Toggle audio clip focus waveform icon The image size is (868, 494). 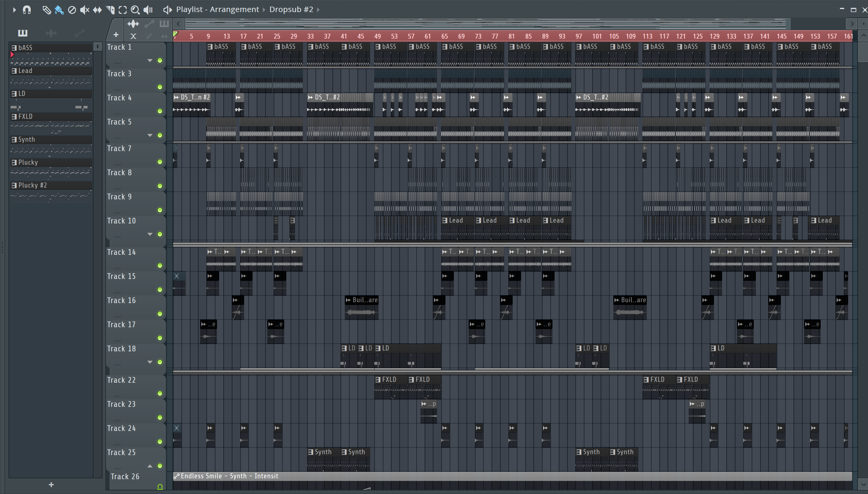[133, 24]
